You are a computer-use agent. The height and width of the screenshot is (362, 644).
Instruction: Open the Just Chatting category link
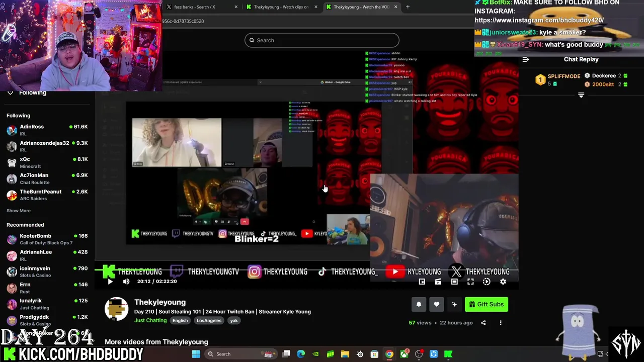pos(150,320)
